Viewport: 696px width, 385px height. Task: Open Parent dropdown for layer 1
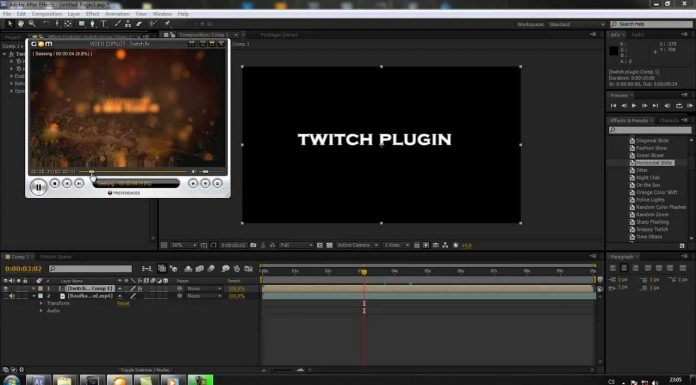coord(204,289)
